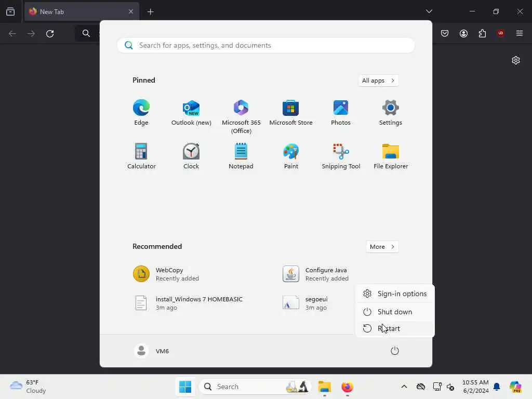The height and width of the screenshot is (399, 532).
Task: Click the Start menu power button
Action: point(395,351)
